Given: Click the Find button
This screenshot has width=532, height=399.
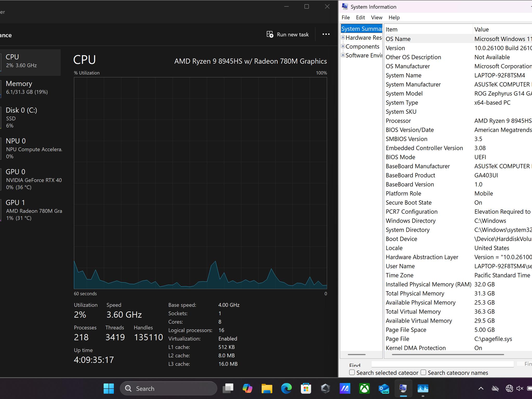Looking at the screenshot, I should (527, 364).
